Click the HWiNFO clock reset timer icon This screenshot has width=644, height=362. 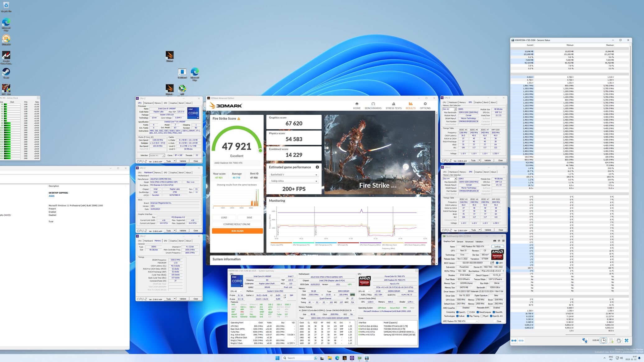(603, 341)
